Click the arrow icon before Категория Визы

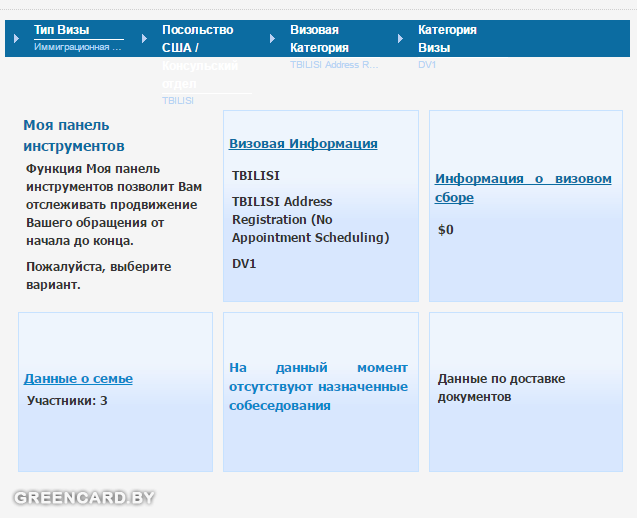click(401, 38)
